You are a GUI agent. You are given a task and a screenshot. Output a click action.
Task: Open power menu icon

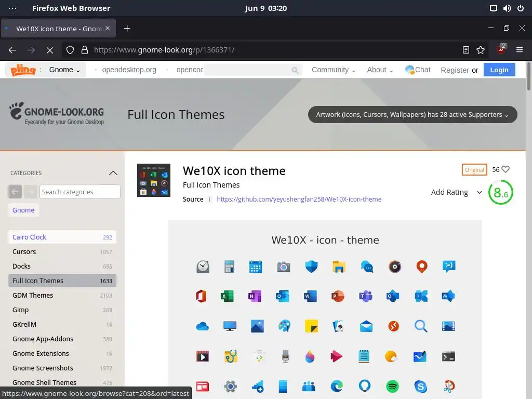[521, 8]
